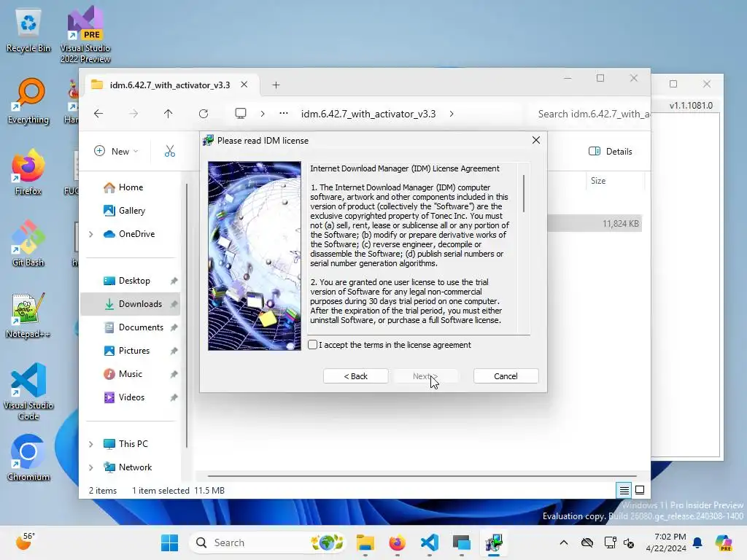
Task: Switch to details list view layout
Action: [x=624, y=490]
